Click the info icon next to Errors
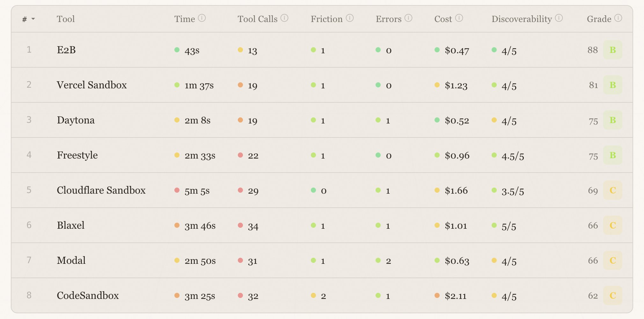644x319 pixels. pyautogui.click(x=408, y=19)
